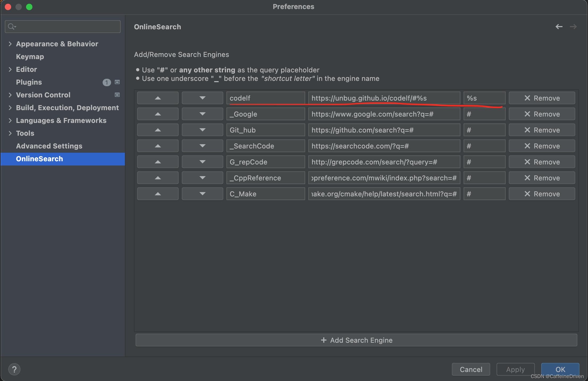Click Add Search Engine button
This screenshot has height=381, width=588.
click(356, 340)
